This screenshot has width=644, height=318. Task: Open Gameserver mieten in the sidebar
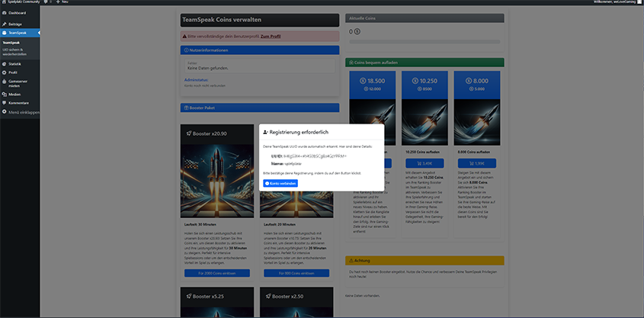pos(20,83)
